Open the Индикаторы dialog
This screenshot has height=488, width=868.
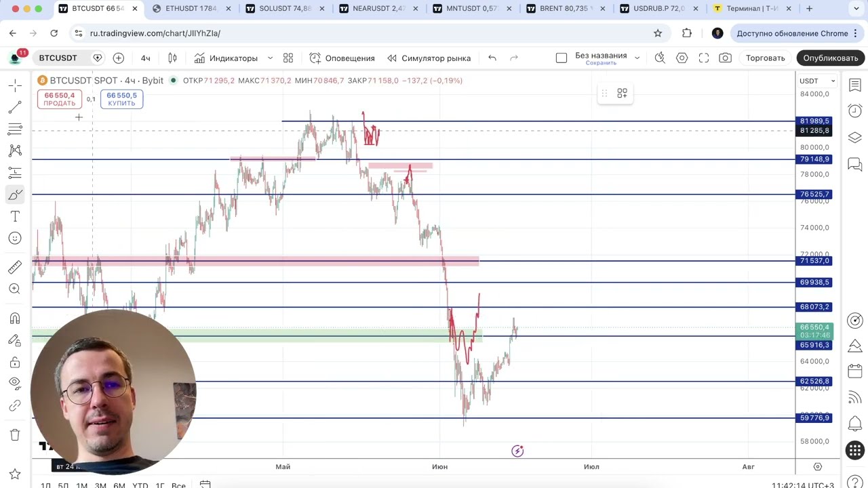click(x=226, y=58)
